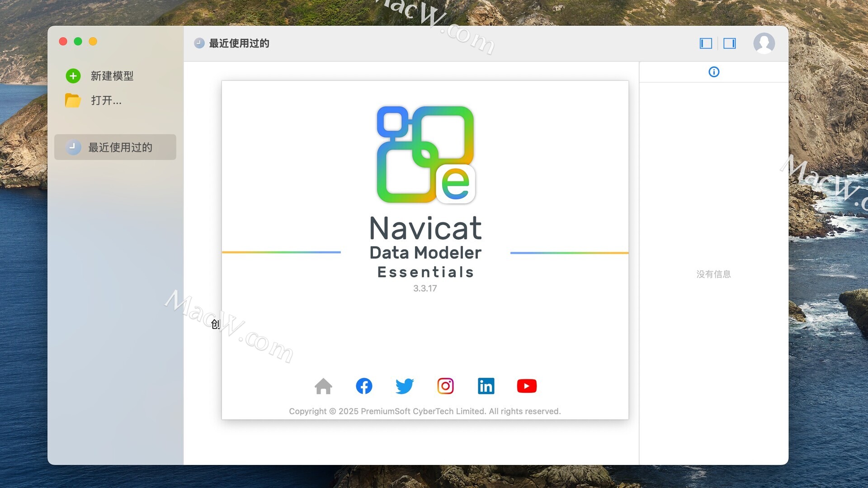This screenshot has height=488, width=868.
Task: Open the Facebook link icon
Action: pos(364,386)
